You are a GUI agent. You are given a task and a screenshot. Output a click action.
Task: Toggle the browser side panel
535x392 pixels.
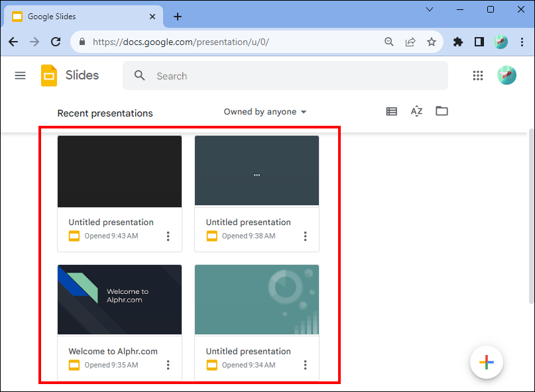479,42
